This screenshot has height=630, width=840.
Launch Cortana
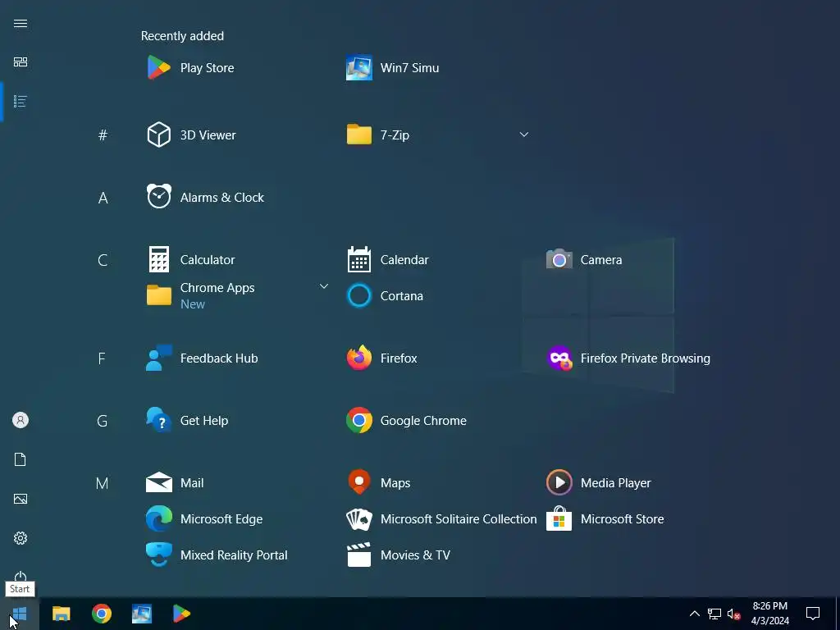pyautogui.click(x=385, y=295)
